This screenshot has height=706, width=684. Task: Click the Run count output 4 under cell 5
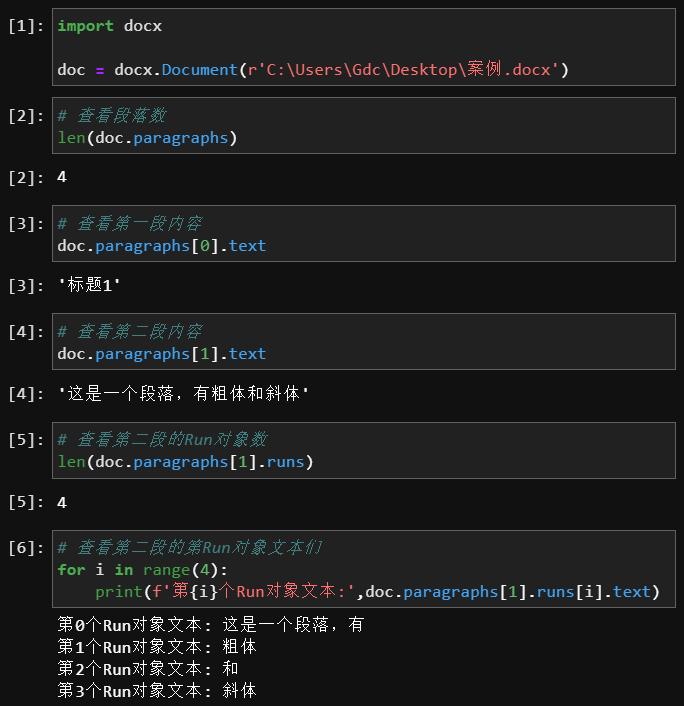[62, 502]
